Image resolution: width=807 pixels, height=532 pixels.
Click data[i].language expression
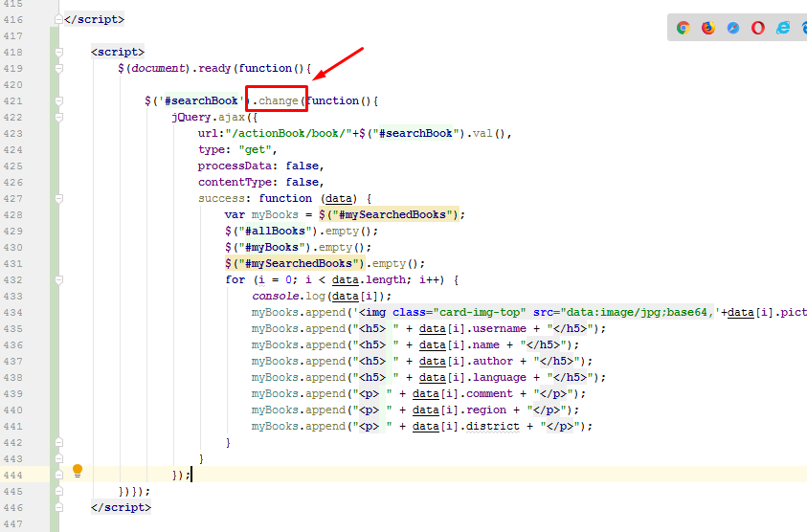(473, 378)
